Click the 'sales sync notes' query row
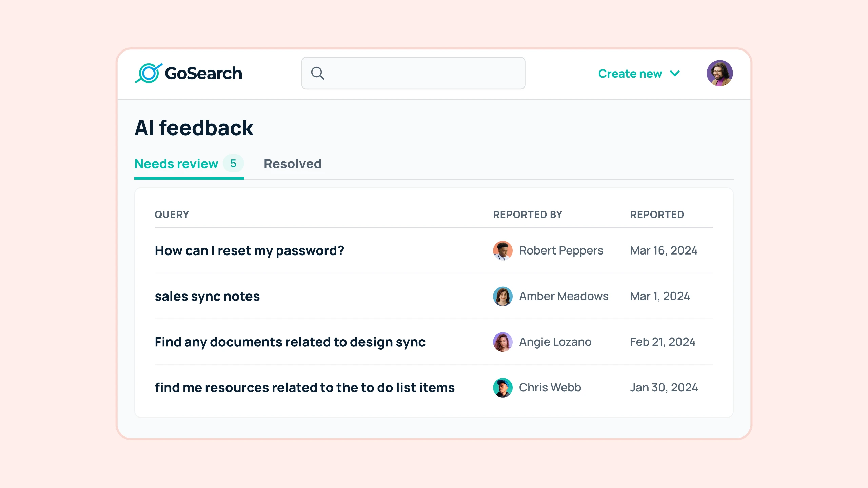Screen dimensions: 868x488 click(433, 296)
